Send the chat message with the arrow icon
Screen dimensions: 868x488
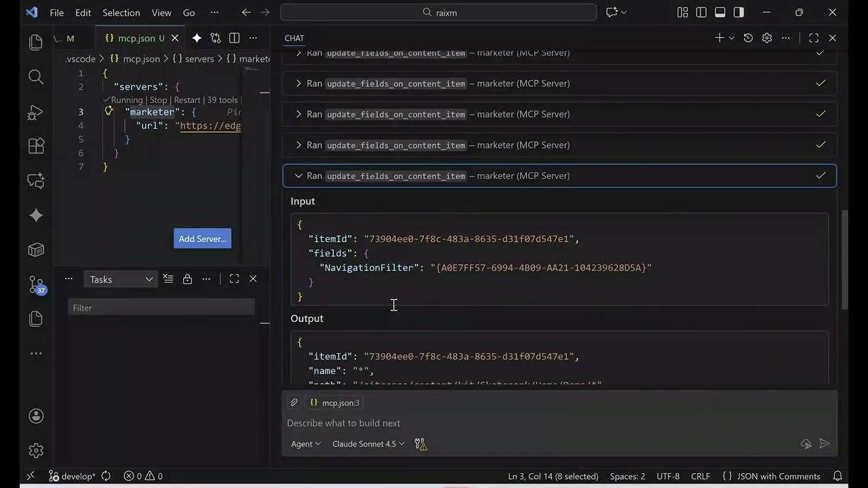coord(825,444)
